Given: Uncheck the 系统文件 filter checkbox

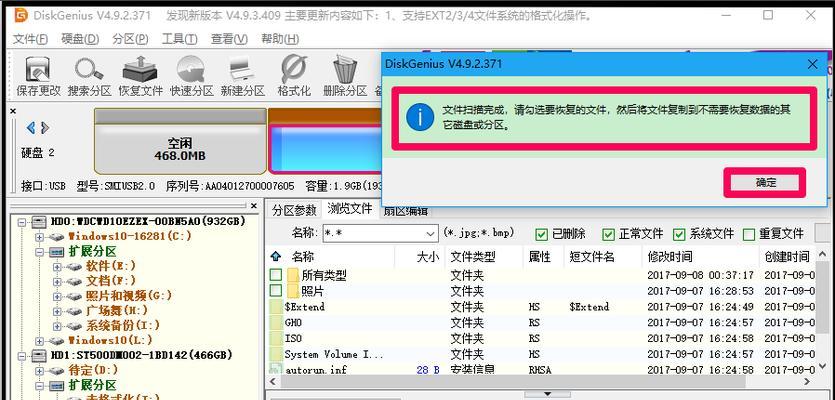Looking at the screenshot, I should 679,234.
